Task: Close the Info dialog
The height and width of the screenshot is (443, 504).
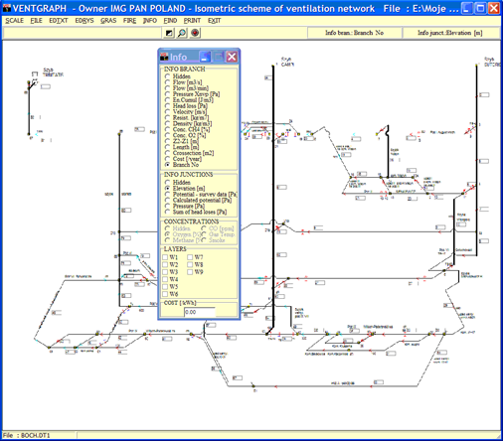Action: pos(232,57)
